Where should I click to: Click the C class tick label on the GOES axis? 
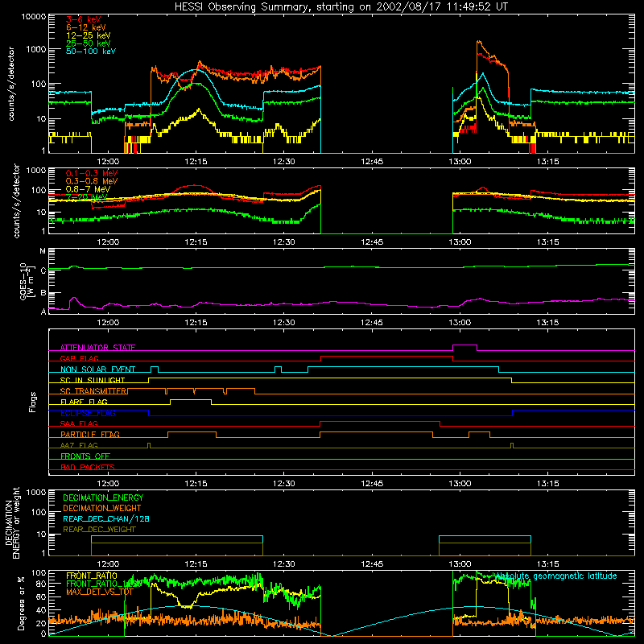pyautogui.click(x=43, y=270)
